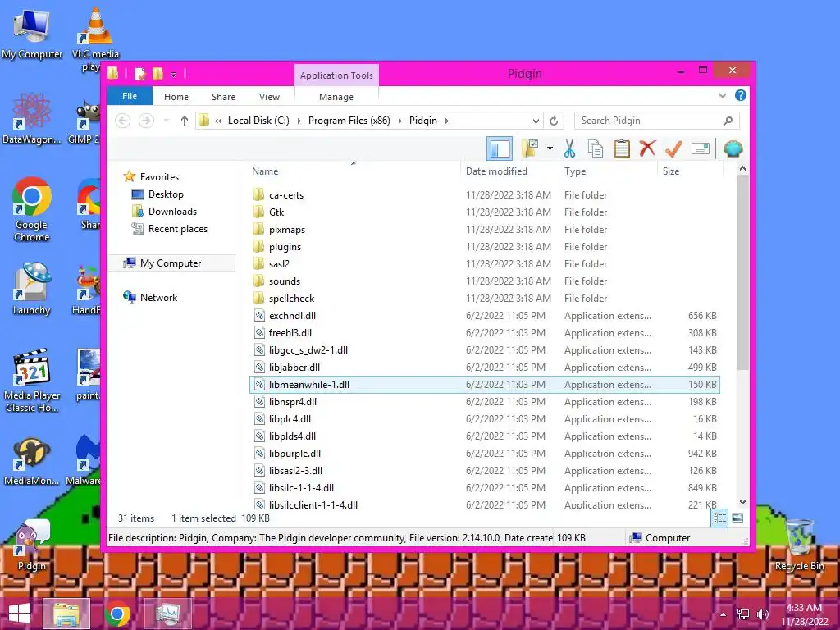Screen dimensions: 840x630
Task: Click the scroll down arrow of file list
Action: [742, 502]
